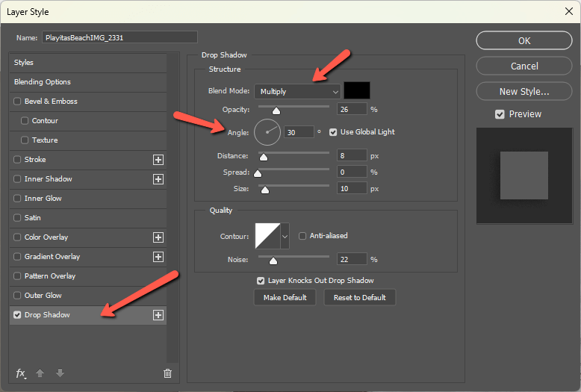Viewport: 581px width, 392px height.
Task: Open shadow color black swatch
Action: (x=357, y=91)
